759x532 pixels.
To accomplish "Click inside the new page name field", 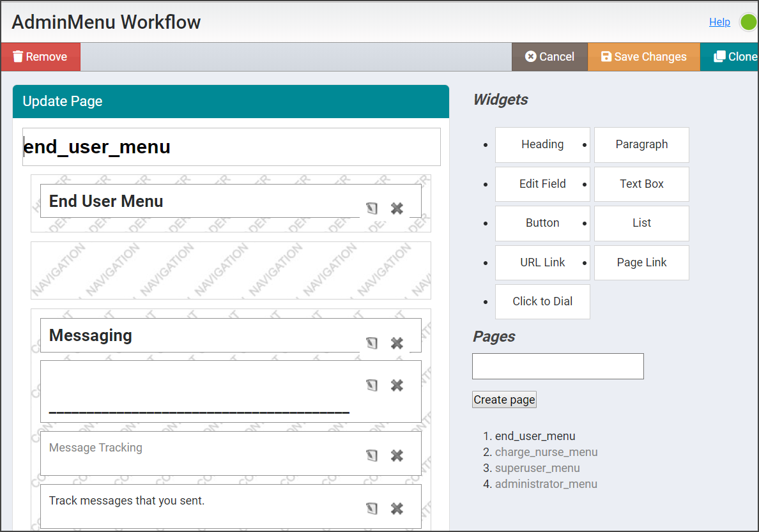I will click(557, 366).
